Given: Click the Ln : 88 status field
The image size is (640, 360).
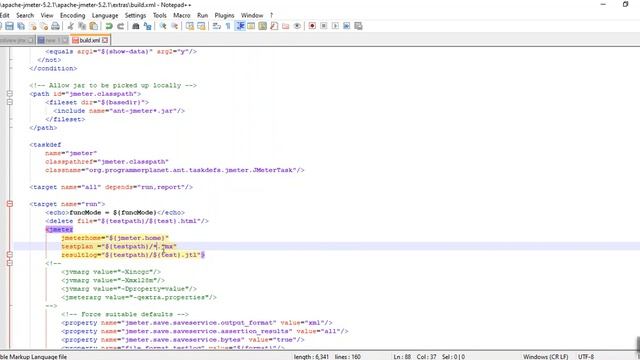Looking at the screenshot, I should pos(402,356).
